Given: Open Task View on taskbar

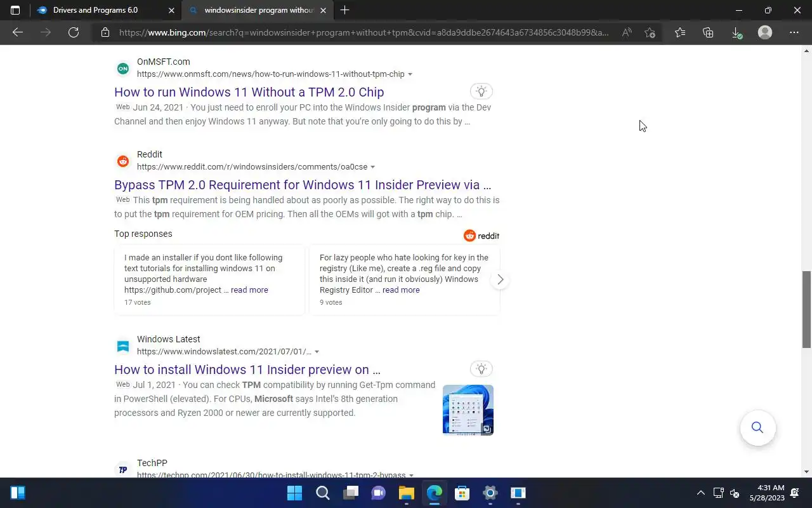Looking at the screenshot, I should [x=351, y=493].
